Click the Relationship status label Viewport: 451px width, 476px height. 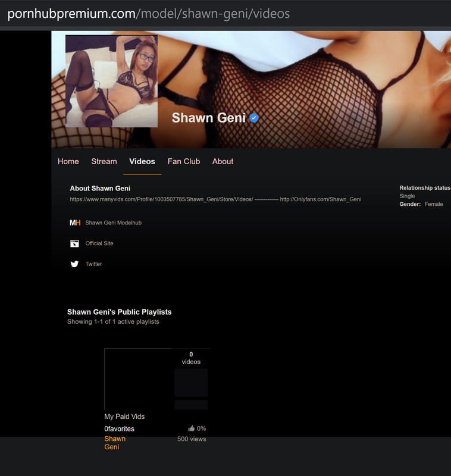click(x=425, y=188)
